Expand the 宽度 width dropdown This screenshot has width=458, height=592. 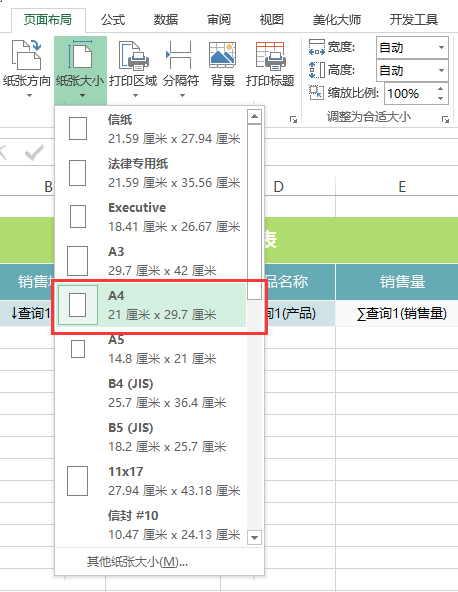[441, 48]
